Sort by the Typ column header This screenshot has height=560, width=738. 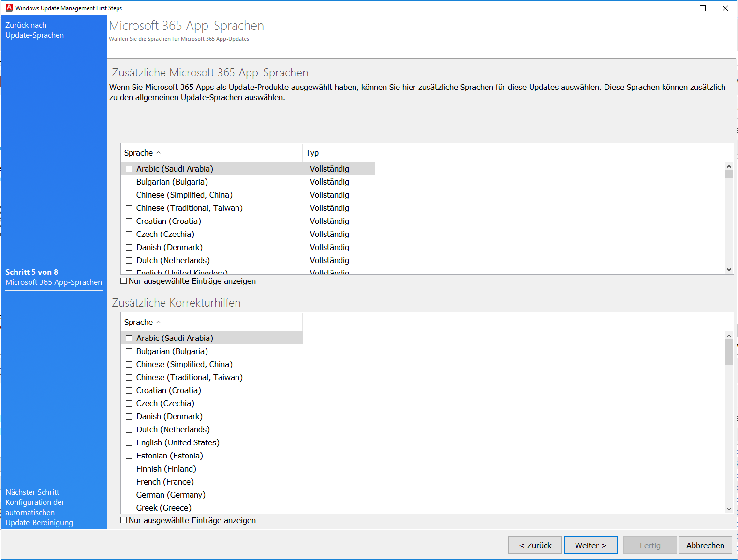pos(339,153)
